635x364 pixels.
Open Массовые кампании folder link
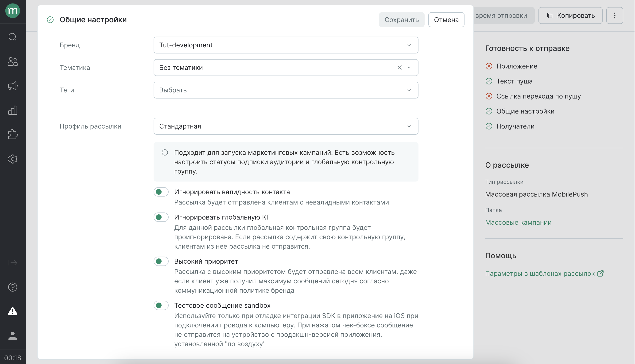(518, 222)
